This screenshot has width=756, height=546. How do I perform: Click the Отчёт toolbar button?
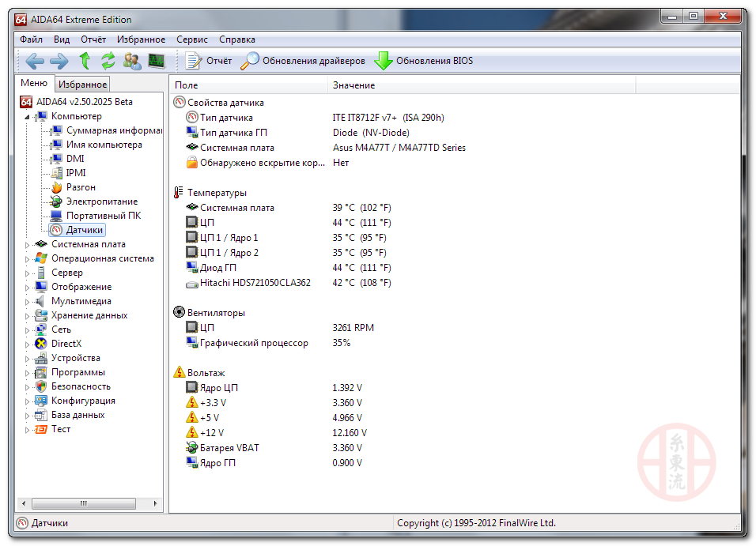coord(208,61)
